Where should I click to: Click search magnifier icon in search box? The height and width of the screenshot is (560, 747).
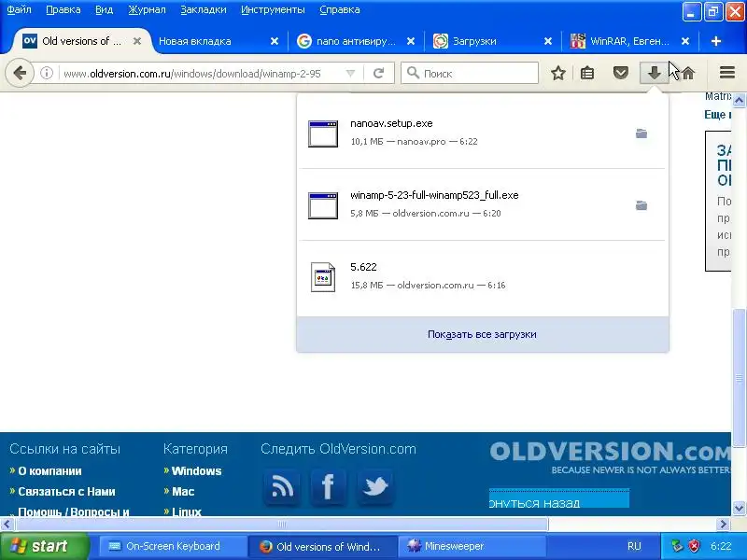pos(413,73)
